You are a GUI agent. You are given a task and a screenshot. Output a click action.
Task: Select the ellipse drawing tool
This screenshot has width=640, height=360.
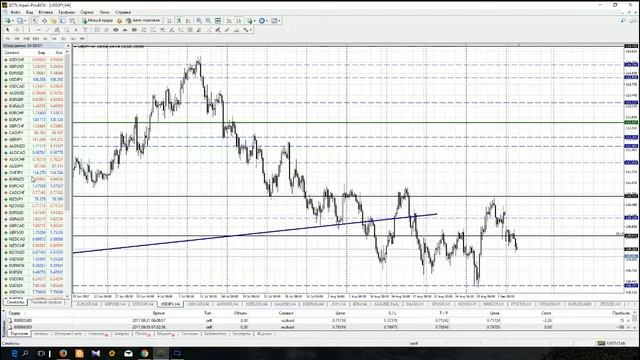coord(116,30)
